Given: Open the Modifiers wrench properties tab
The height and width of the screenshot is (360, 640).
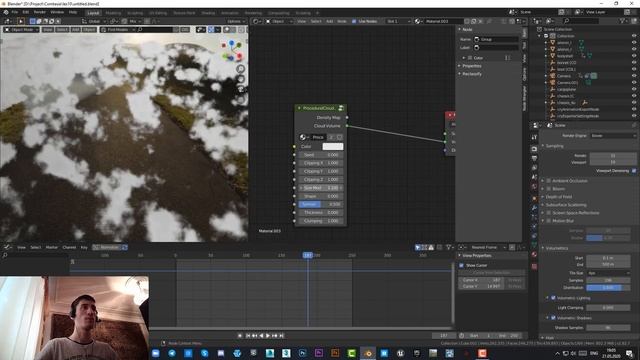Looking at the screenshot, I should [534, 207].
